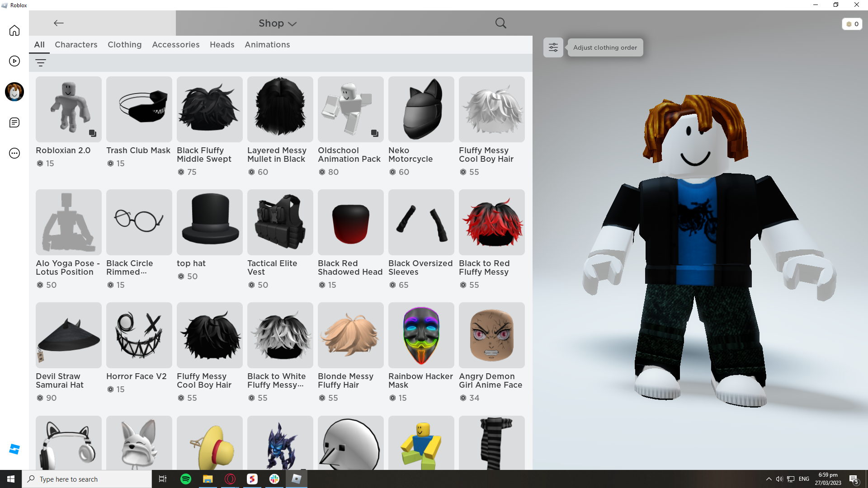Click the Spotify icon in Windows taskbar
The width and height of the screenshot is (868, 488).
click(185, 479)
